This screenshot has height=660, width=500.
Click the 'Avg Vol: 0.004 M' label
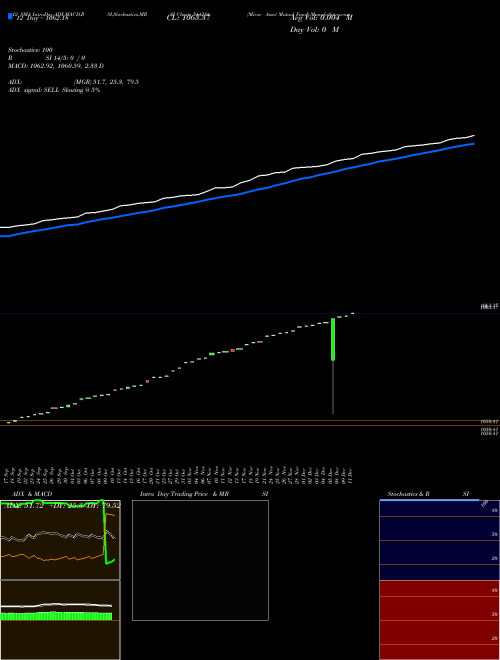(x=321, y=18)
